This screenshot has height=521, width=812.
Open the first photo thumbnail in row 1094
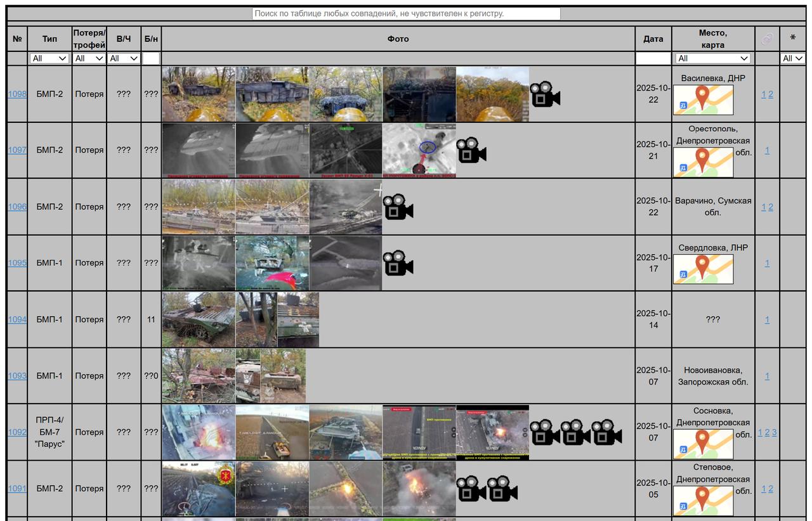coord(199,319)
